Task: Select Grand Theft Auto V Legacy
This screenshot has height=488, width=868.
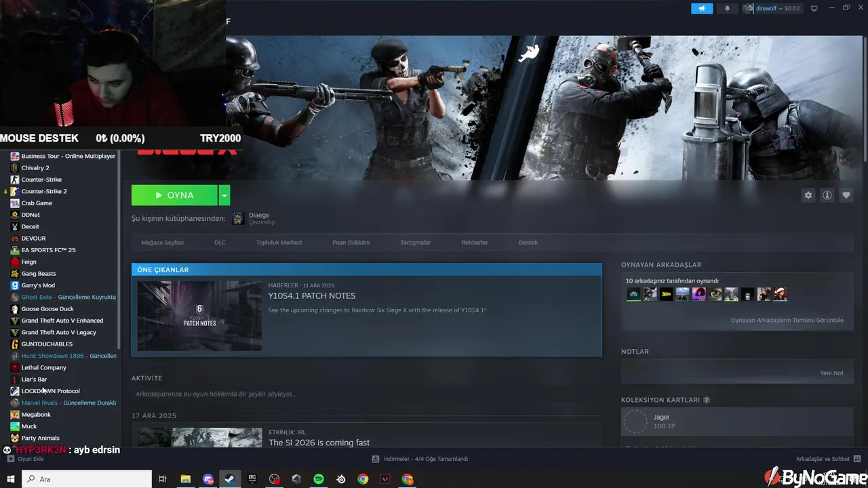Action: coord(60,332)
